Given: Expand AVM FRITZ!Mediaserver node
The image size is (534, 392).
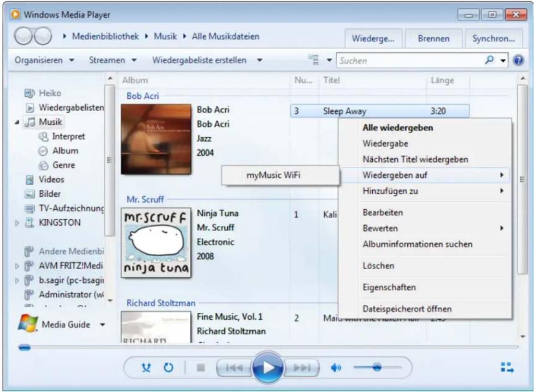Looking at the screenshot, I should [17, 266].
